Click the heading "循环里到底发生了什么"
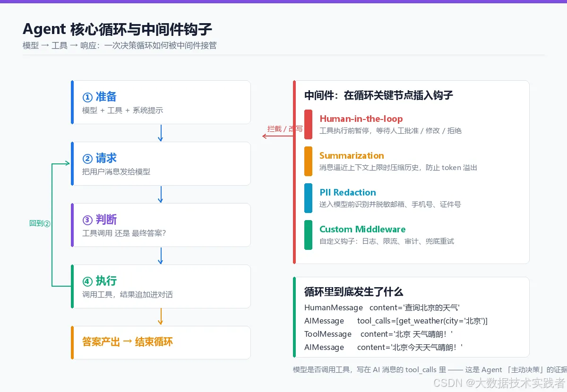Viewport: 567px width, 392px height. [354, 292]
